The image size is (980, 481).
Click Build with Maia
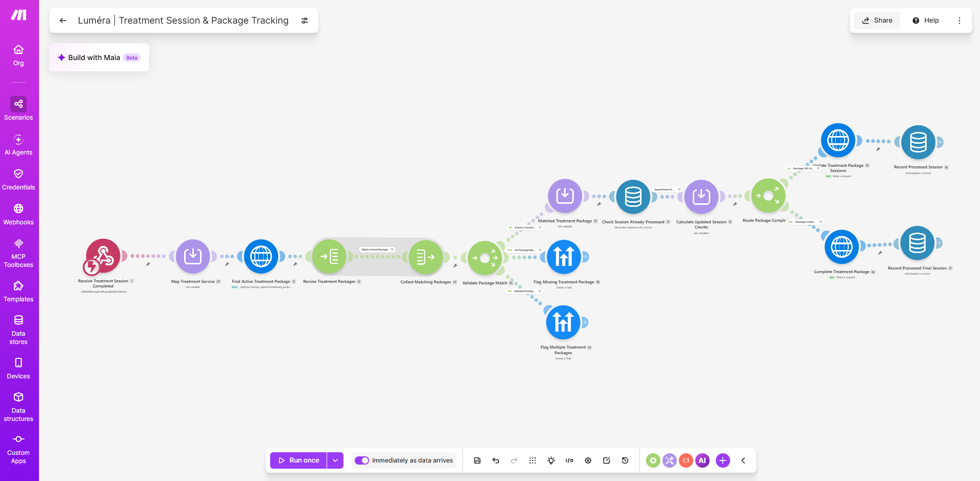pyautogui.click(x=99, y=57)
